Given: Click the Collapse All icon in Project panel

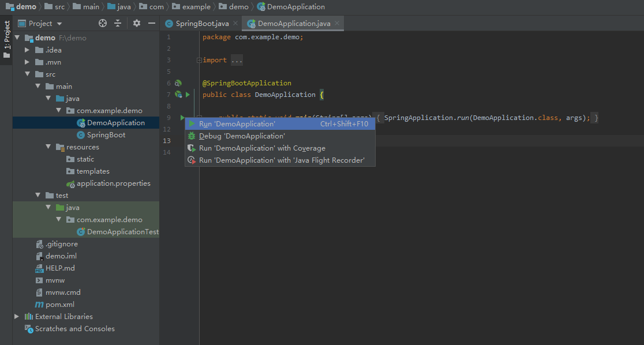Looking at the screenshot, I should tap(118, 24).
